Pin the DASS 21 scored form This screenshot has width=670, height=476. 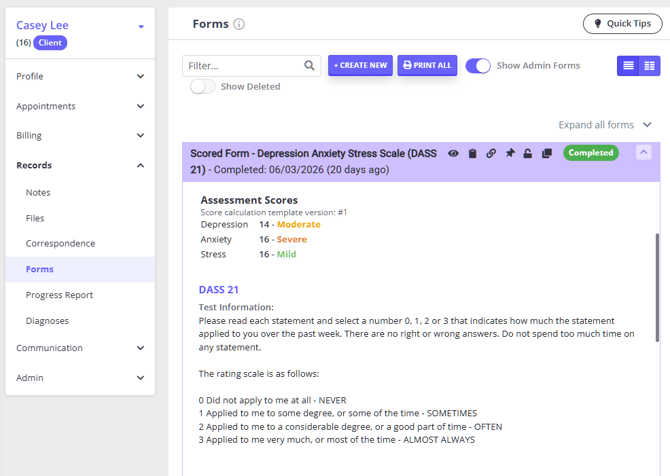tap(510, 154)
